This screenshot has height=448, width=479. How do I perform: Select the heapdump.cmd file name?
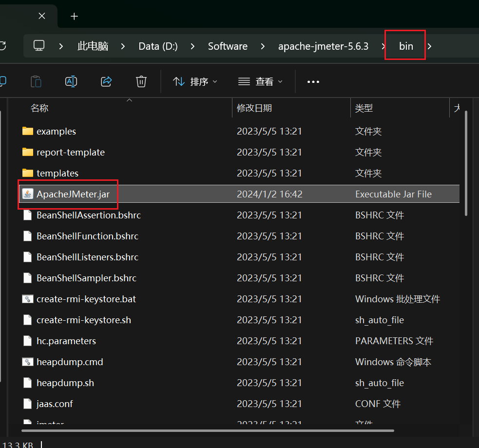pyautogui.click(x=70, y=362)
